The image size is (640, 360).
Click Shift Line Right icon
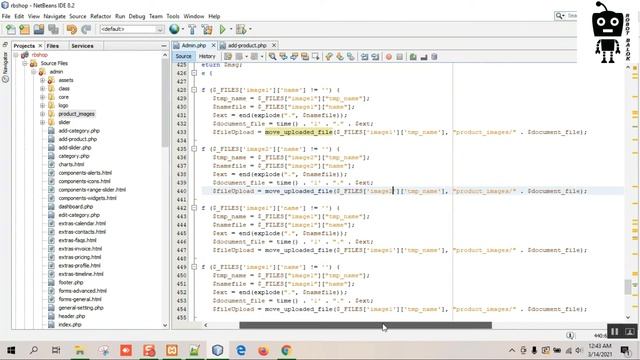[x=375, y=57]
